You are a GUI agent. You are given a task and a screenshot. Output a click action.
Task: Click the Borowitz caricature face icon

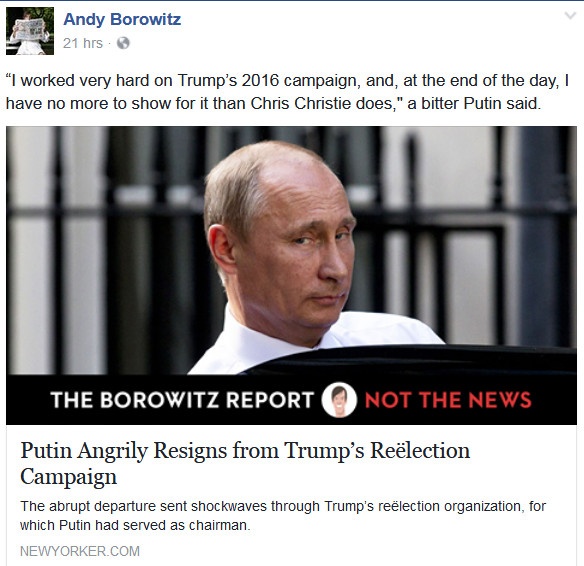click(x=339, y=400)
